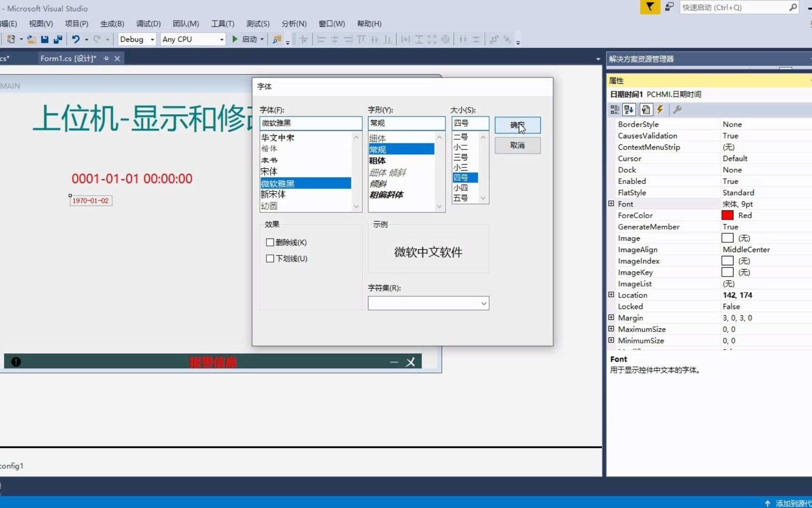Click the 确定 button in font dialog

pos(517,125)
